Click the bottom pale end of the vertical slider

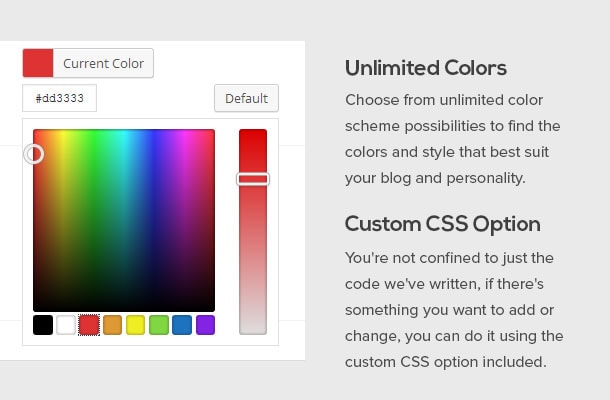pyautogui.click(x=253, y=329)
